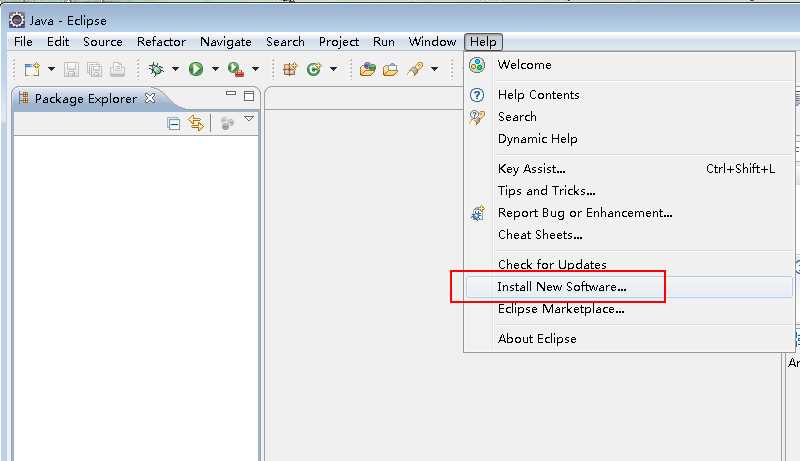Click the Help Search icon in the menu
Image resolution: width=800 pixels, height=461 pixels.
477,117
